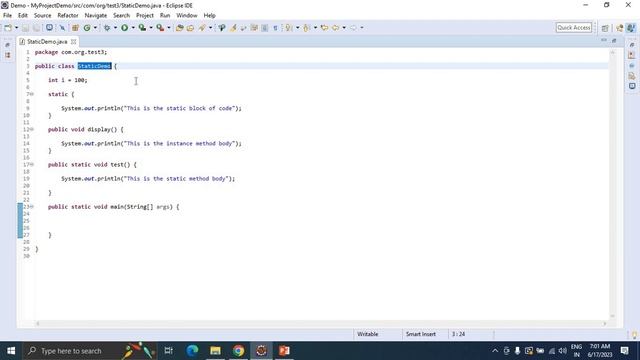This screenshot has height=360, width=640.
Task: Click the Open Perspective icon
Action: 605,28
